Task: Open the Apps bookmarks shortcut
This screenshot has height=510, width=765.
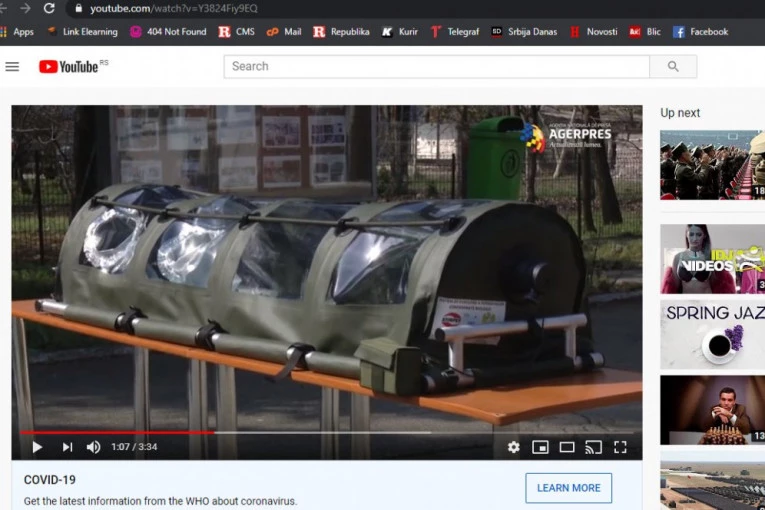Action: coord(17,32)
